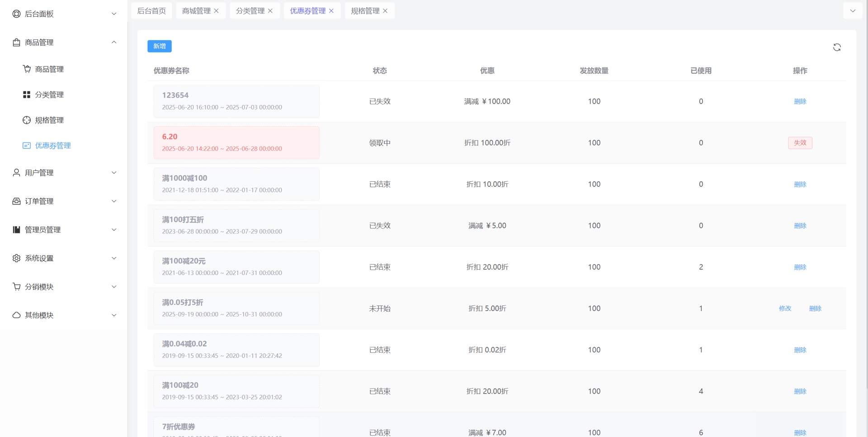
Task: Close the 分类管理 tab
Action: coord(270,11)
